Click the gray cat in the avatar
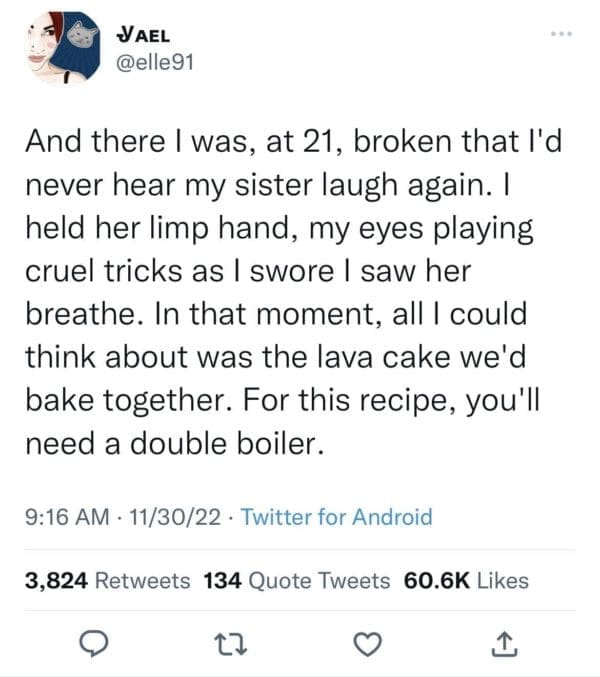 click(x=78, y=37)
